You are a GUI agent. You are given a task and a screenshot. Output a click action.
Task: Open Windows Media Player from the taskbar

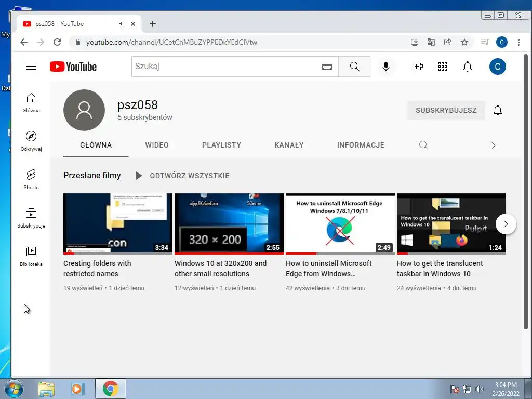pos(77,389)
